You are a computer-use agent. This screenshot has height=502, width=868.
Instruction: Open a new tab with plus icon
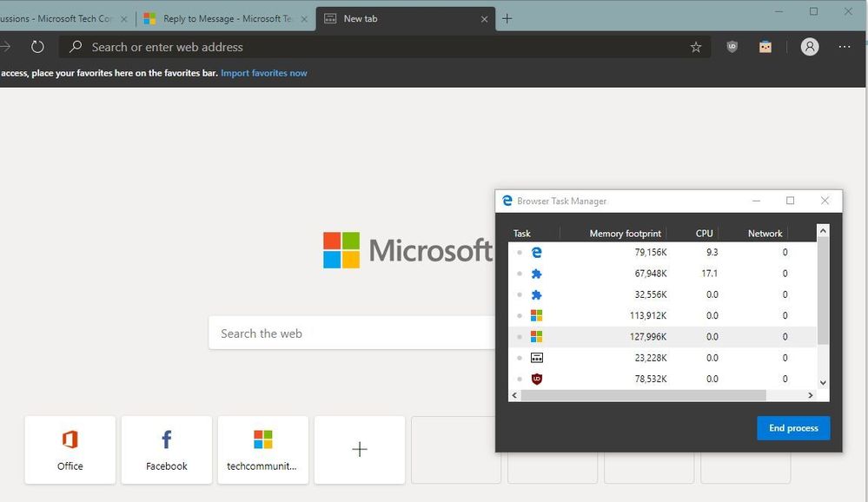(x=507, y=19)
